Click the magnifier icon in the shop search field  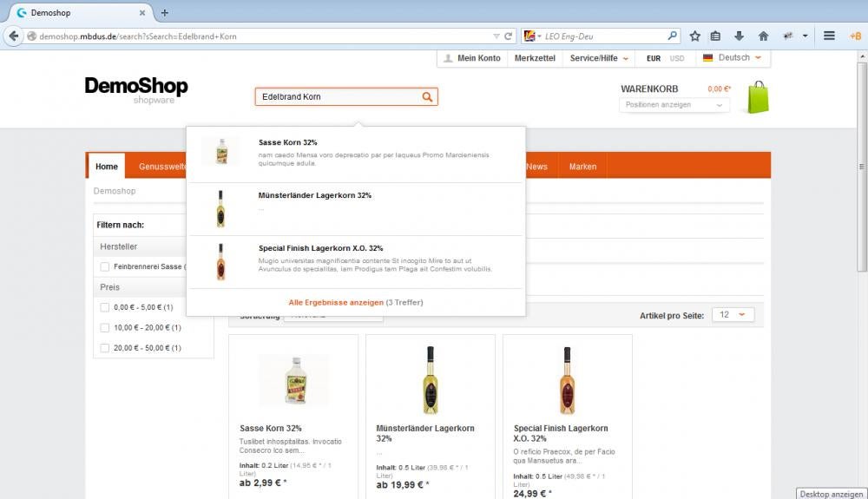427,97
